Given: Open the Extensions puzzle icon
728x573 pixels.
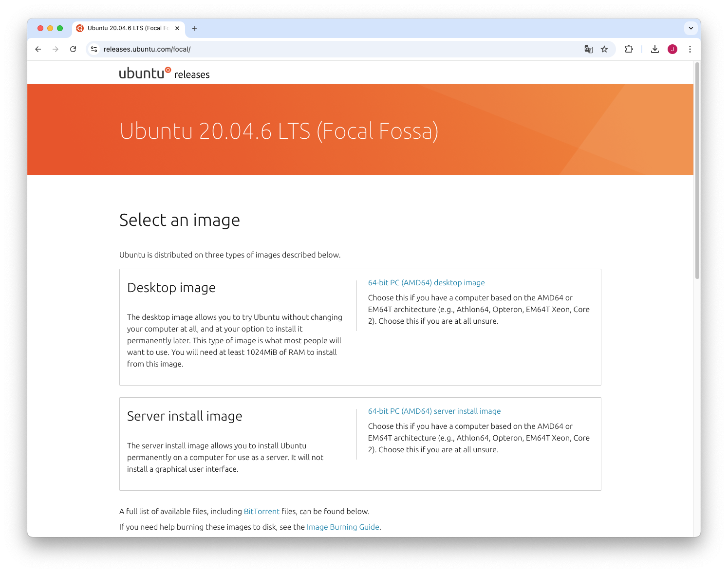Looking at the screenshot, I should tap(629, 49).
